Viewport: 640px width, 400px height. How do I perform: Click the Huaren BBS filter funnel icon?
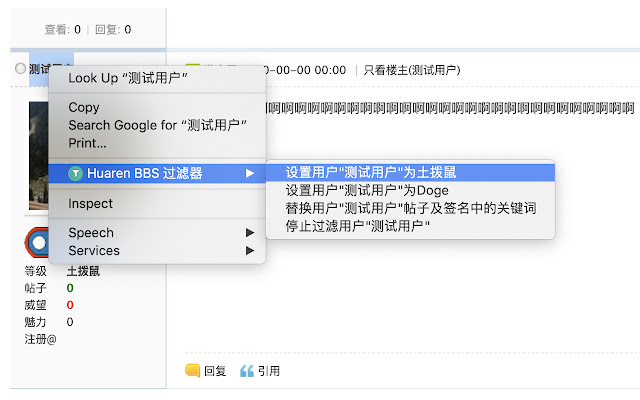click(x=76, y=173)
